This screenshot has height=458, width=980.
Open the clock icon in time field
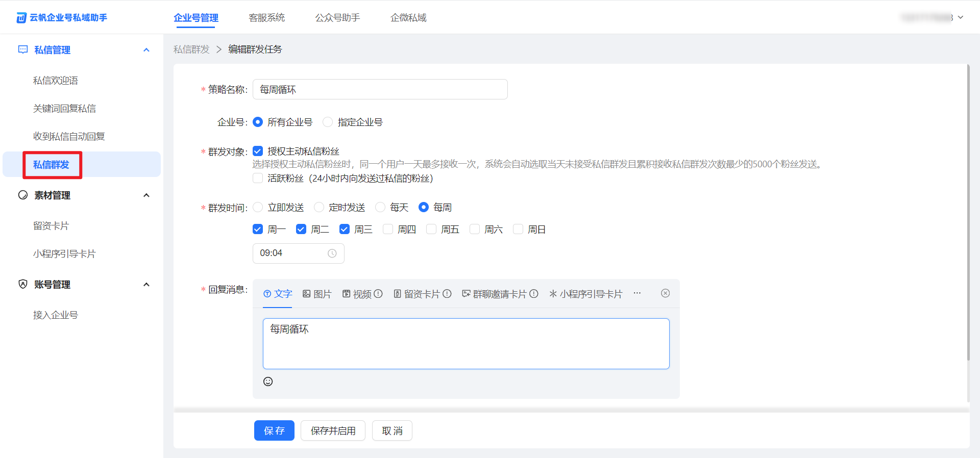pyautogui.click(x=332, y=253)
